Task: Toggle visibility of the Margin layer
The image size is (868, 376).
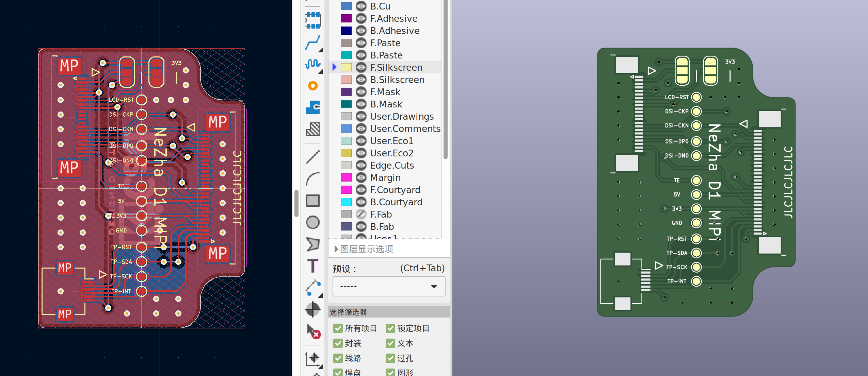Action: (x=361, y=177)
